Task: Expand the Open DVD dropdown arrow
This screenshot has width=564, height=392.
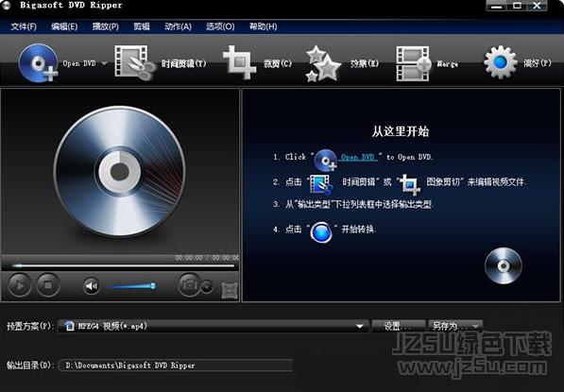Action: tap(104, 63)
